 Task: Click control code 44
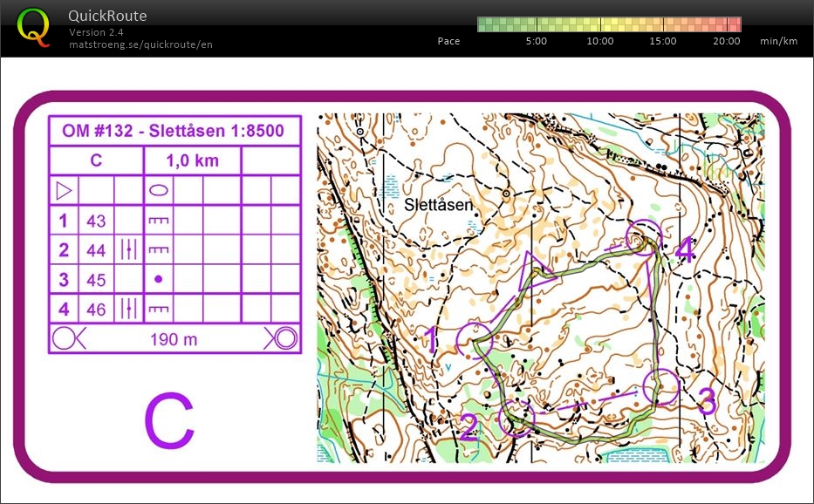click(x=96, y=251)
